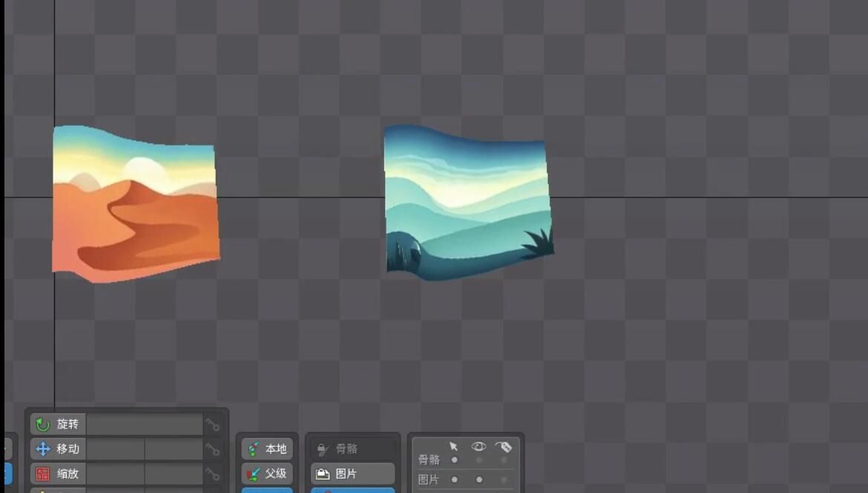This screenshot has height=493, width=868.
Task: Toggle 图片 selectable dot
Action: (455, 480)
